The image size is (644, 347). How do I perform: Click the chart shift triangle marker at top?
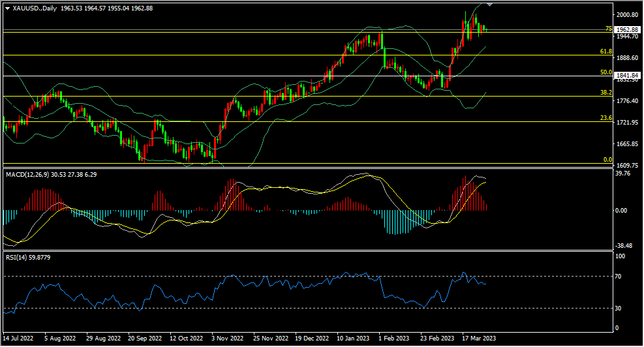pos(489,5)
